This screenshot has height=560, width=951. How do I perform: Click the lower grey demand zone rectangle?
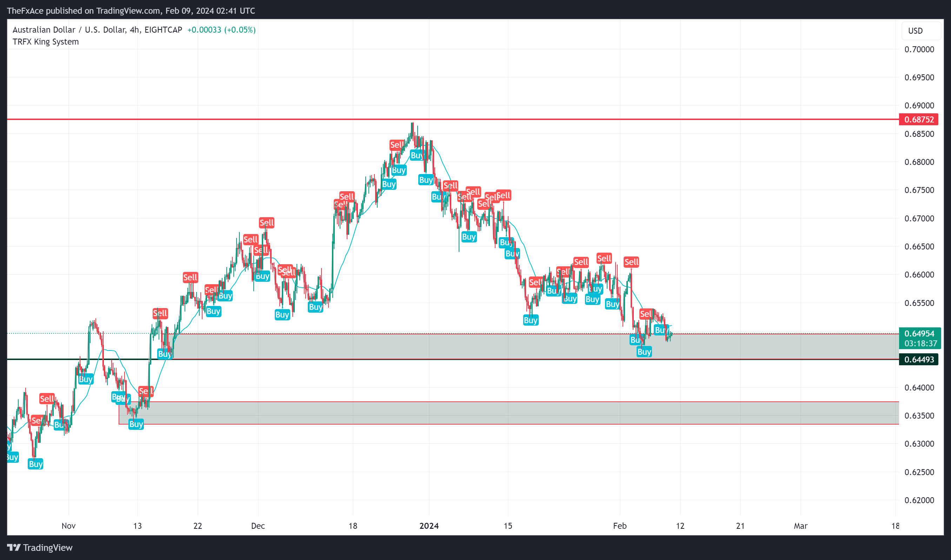509,413
